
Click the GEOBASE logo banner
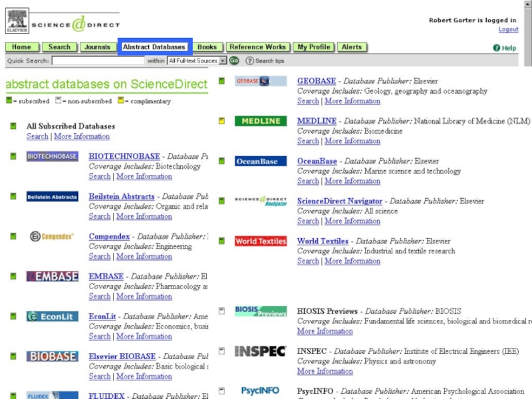pos(261,81)
